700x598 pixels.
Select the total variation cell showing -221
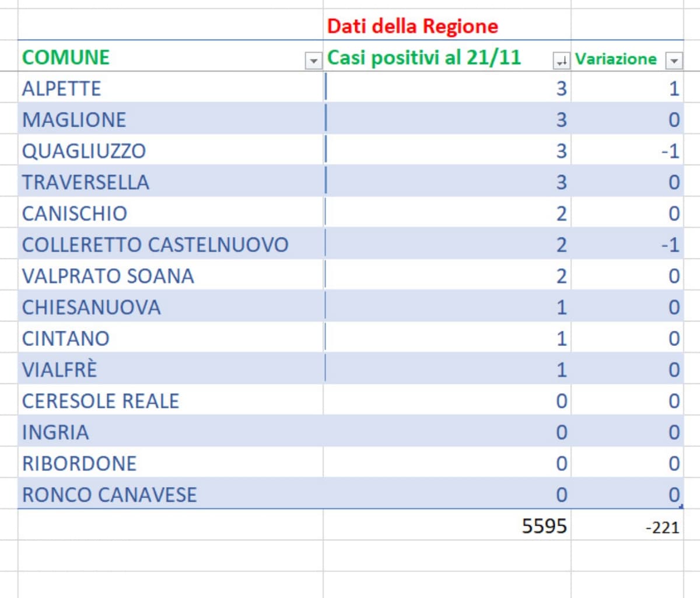(x=662, y=527)
